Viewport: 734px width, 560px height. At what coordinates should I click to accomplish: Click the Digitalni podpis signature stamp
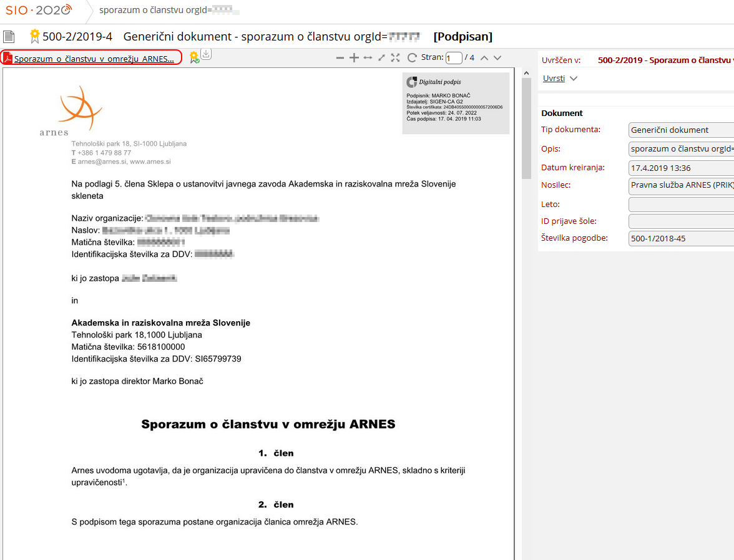coord(456,104)
